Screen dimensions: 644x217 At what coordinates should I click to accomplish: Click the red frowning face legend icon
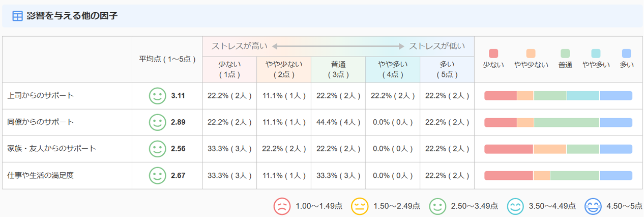282,206
